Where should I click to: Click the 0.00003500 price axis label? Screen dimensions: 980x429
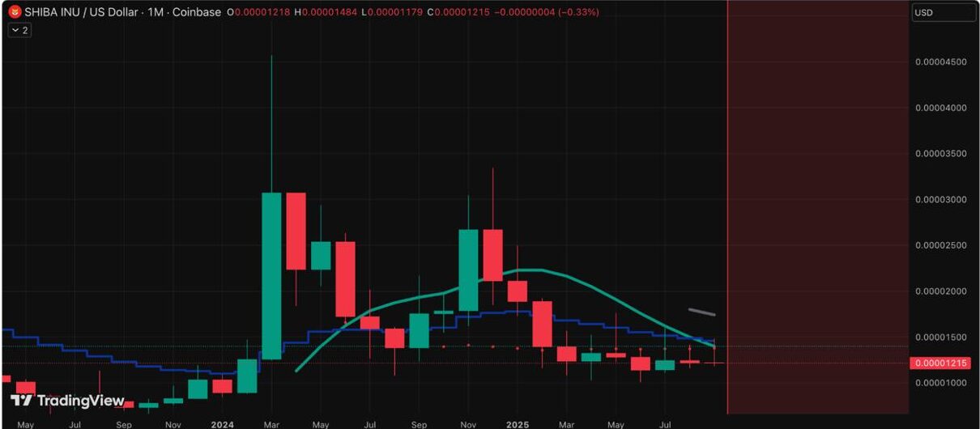point(942,153)
